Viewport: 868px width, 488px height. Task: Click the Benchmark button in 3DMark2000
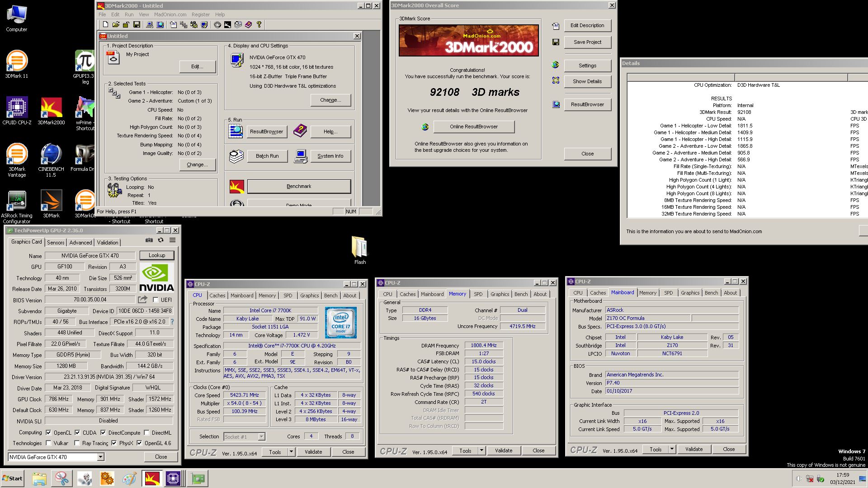299,186
